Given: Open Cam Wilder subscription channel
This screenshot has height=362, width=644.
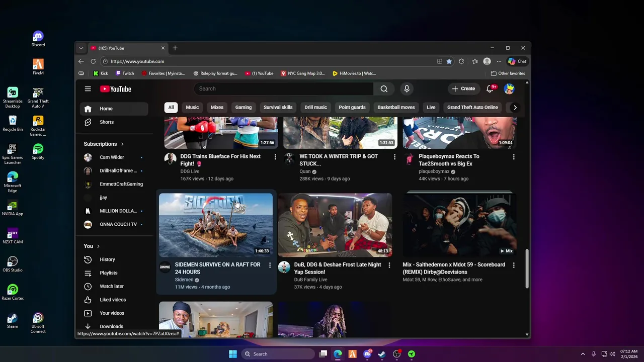Looking at the screenshot, I should click(114, 157).
